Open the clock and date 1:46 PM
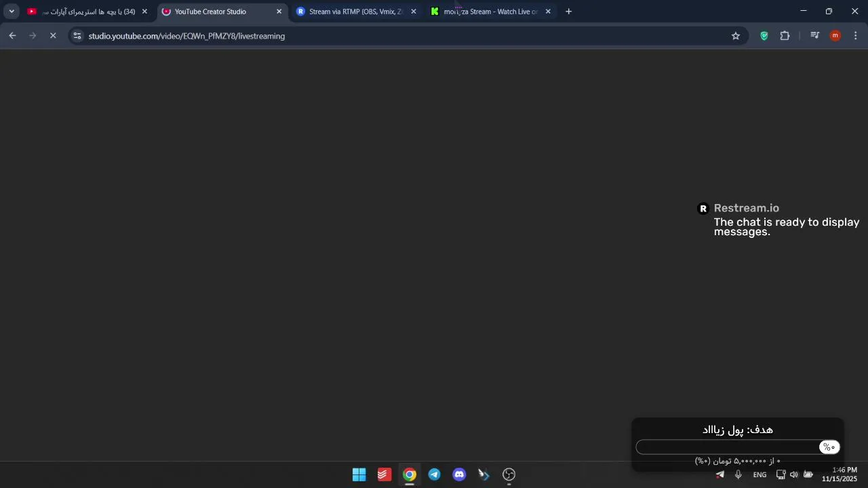868x488 pixels. [840, 474]
